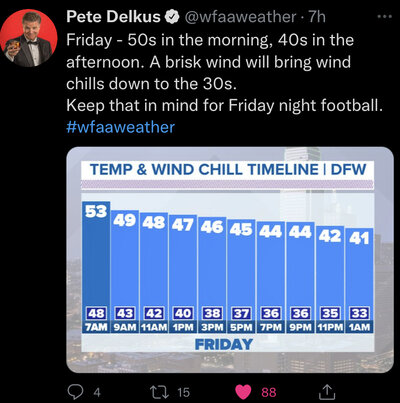Click the retweet count 15
The height and width of the screenshot is (403, 400).
point(183,392)
